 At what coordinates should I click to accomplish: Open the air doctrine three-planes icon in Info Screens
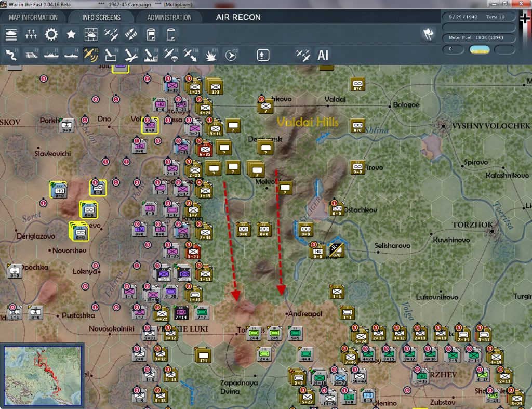tap(111, 35)
